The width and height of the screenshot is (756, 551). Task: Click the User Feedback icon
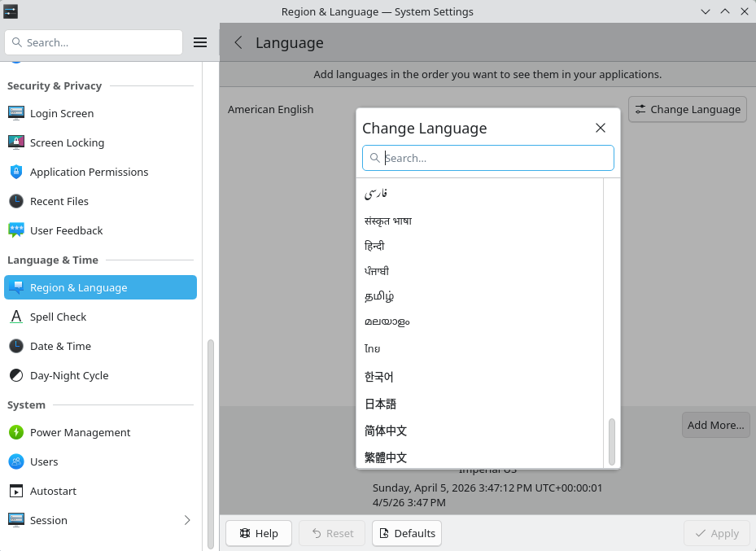(16, 230)
